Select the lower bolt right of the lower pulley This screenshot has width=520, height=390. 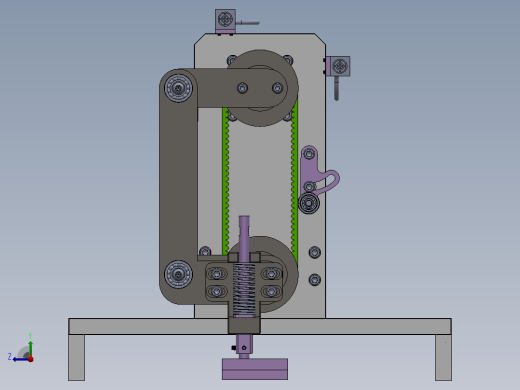pos(315,280)
